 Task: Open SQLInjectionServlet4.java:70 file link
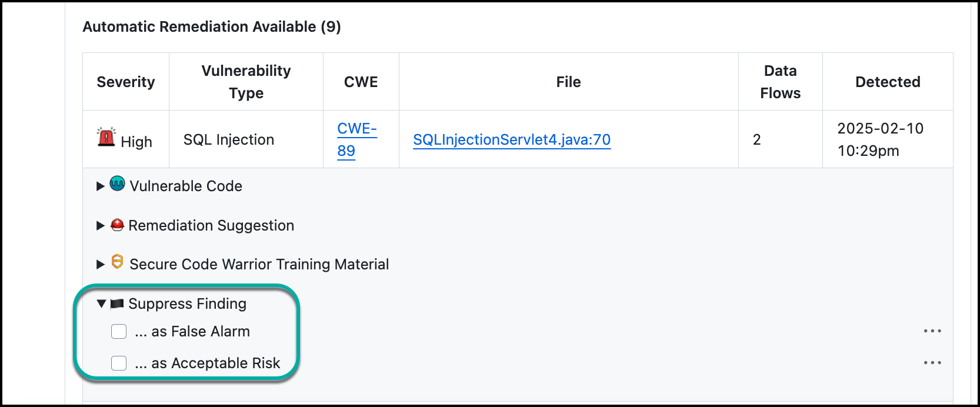point(512,140)
